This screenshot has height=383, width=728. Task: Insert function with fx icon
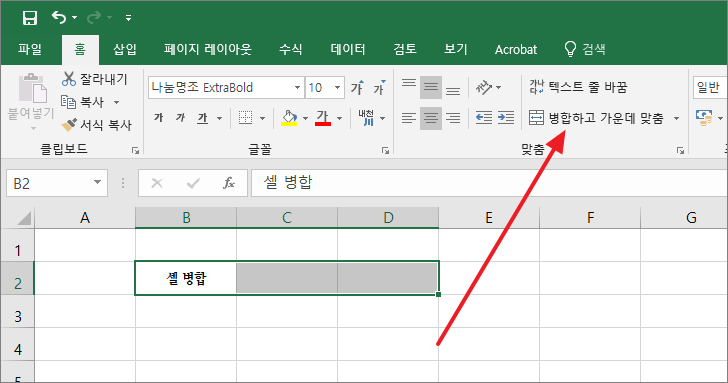[x=228, y=183]
